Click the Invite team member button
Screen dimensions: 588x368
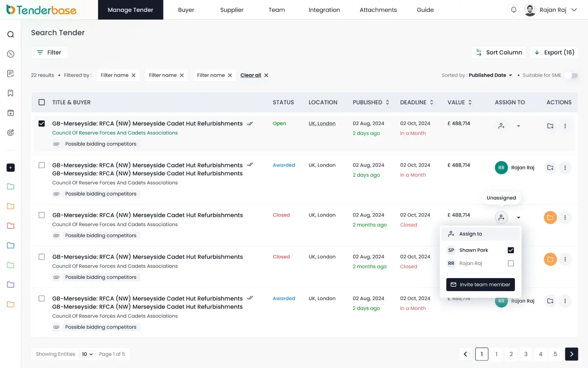click(480, 285)
